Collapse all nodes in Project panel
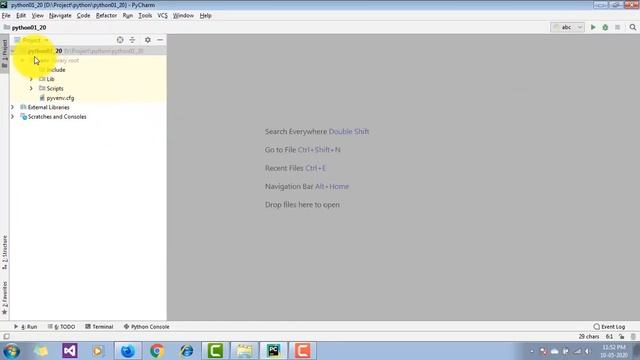The height and width of the screenshot is (360, 640). click(x=132, y=40)
